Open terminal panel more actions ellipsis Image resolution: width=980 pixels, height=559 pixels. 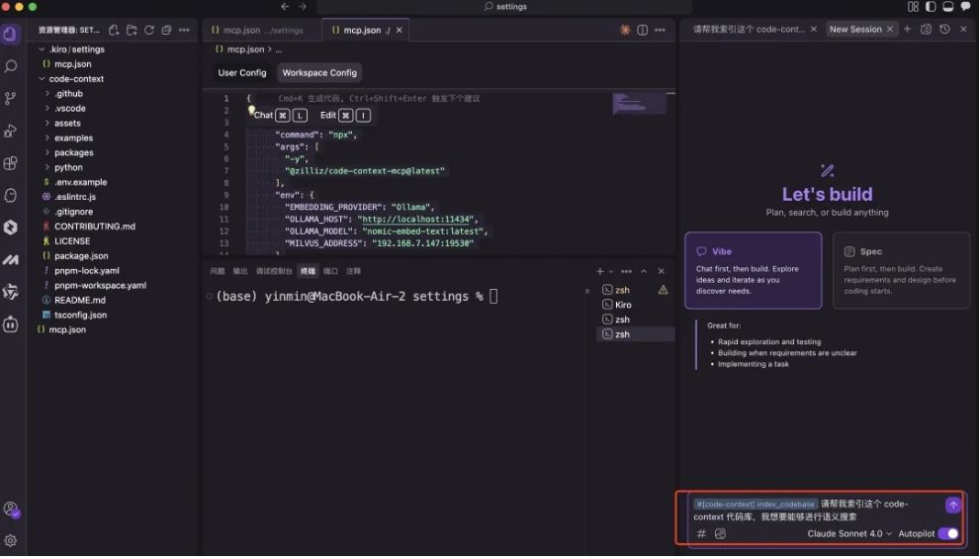click(x=626, y=271)
